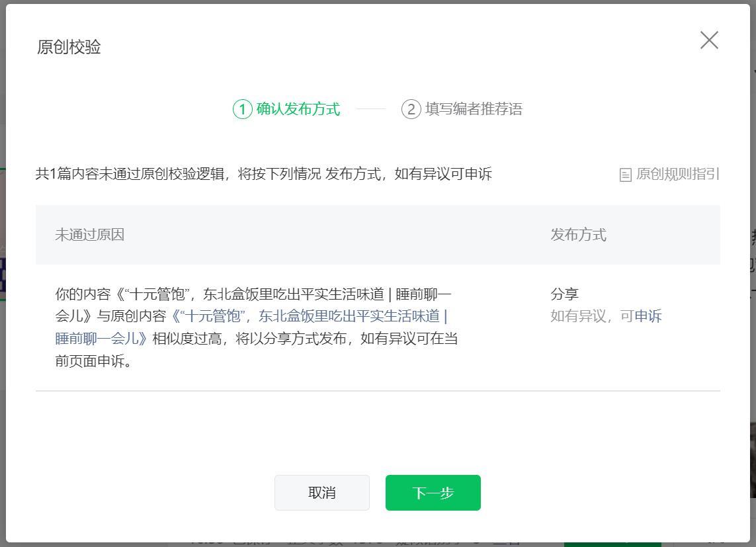756x547 pixels.
Task: Click the 分享 publish method value
Action: pos(565,294)
